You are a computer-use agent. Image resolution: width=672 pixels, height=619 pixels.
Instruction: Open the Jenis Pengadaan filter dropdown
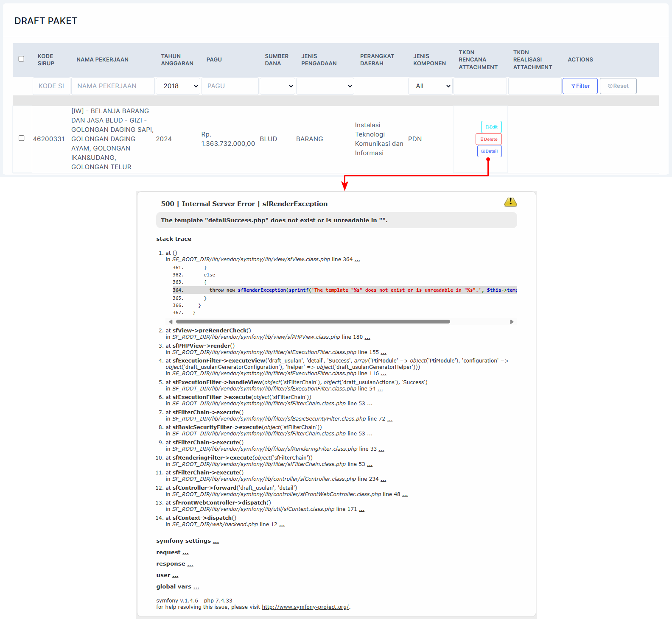pyautogui.click(x=325, y=86)
